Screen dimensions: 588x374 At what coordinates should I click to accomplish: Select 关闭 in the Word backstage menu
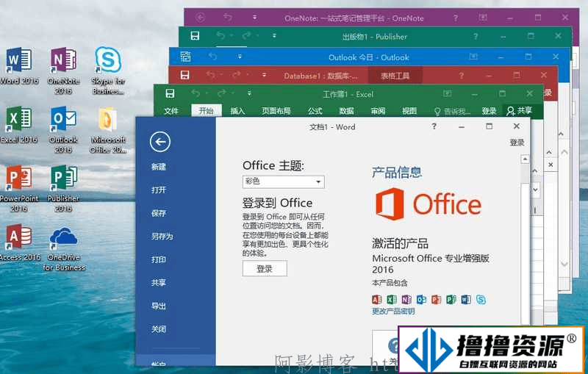click(x=159, y=329)
